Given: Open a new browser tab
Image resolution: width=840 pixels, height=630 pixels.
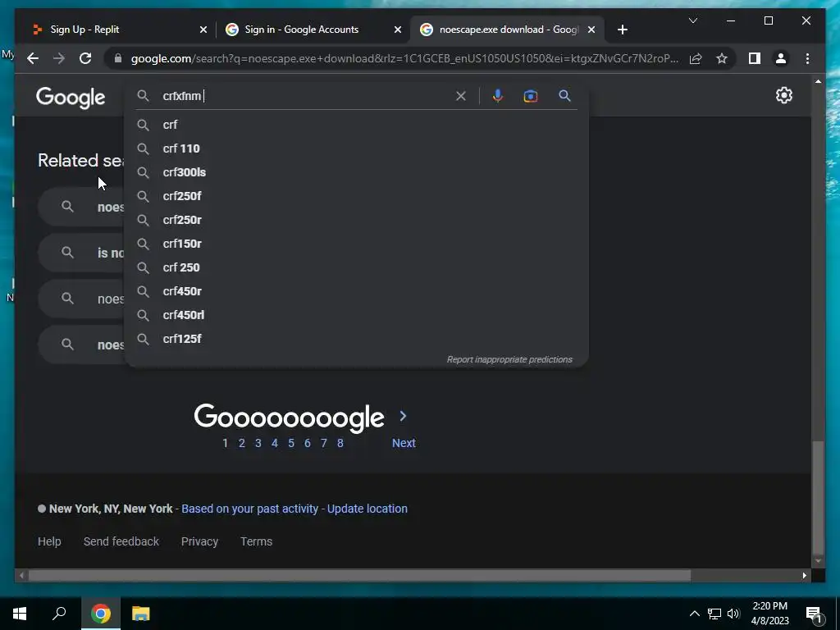Looking at the screenshot, I should (x=622, y=30).
